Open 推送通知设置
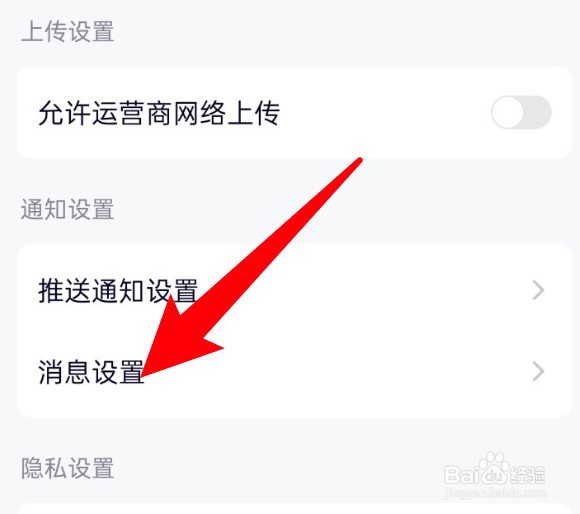This screenshot has width=580, height=514. click(x=294, y=290)
